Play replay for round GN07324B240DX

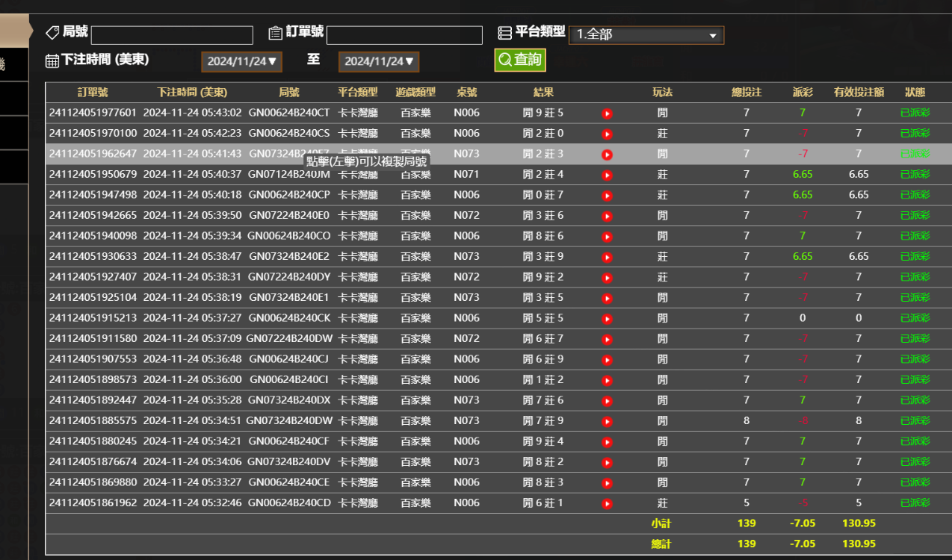(x=607, y=401)
